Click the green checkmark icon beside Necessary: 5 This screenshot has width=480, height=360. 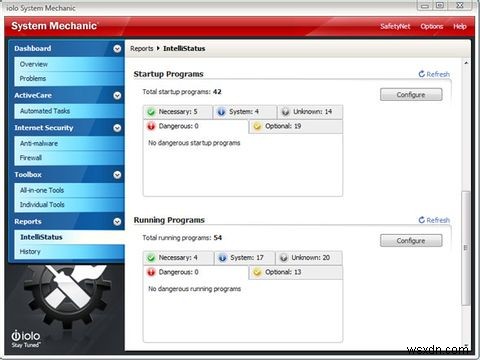pos(151,112)
